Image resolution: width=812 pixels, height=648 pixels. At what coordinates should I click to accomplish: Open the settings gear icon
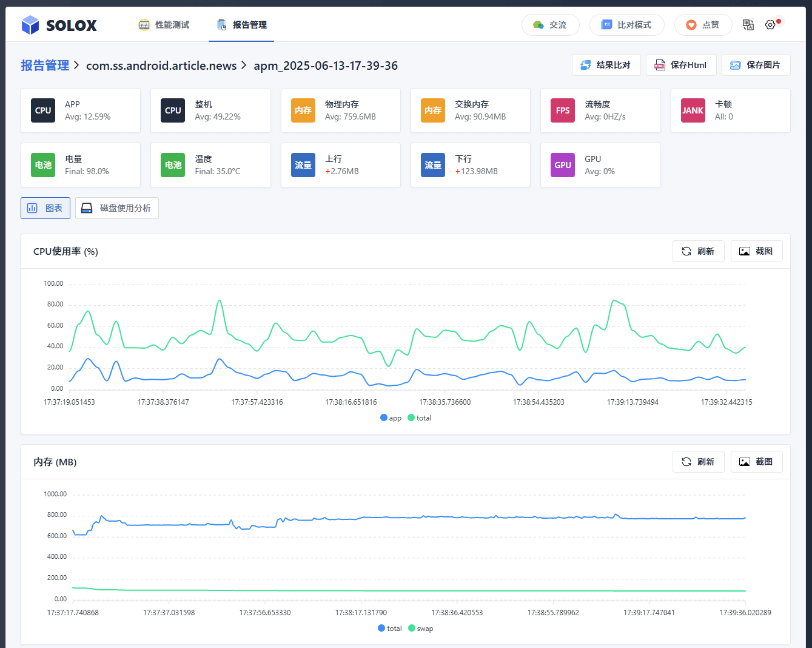pyautogui.click(x=770, y=25)
